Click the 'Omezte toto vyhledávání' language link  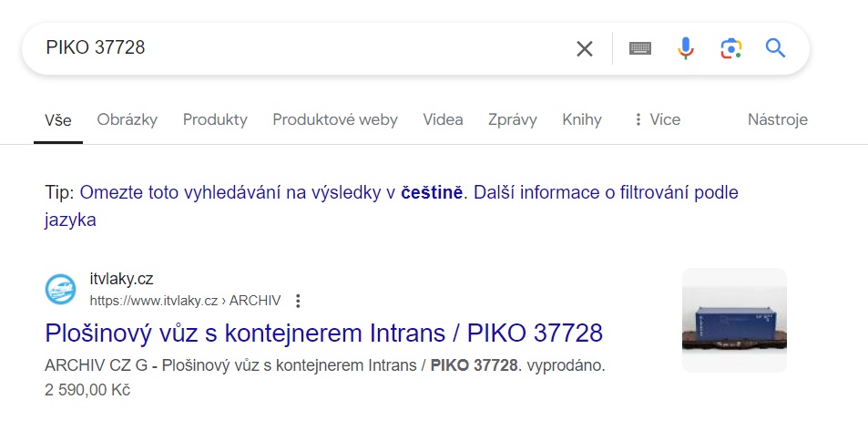271,193
